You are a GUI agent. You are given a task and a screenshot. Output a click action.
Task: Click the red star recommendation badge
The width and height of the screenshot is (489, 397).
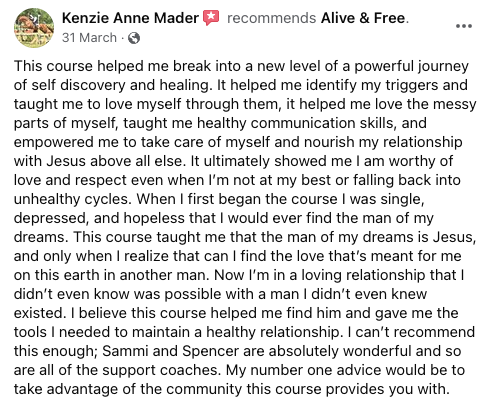point(211,18)
